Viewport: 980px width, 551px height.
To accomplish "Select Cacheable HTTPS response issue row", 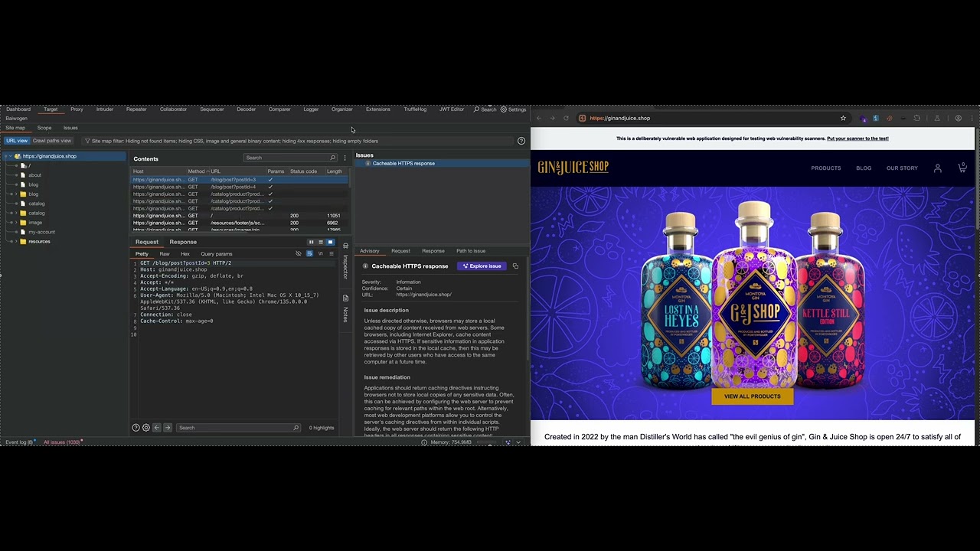I will tap(442, 163).
